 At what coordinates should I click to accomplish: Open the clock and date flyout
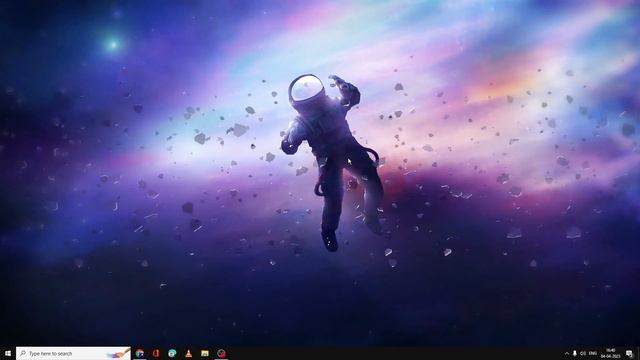tap(610, 353)
